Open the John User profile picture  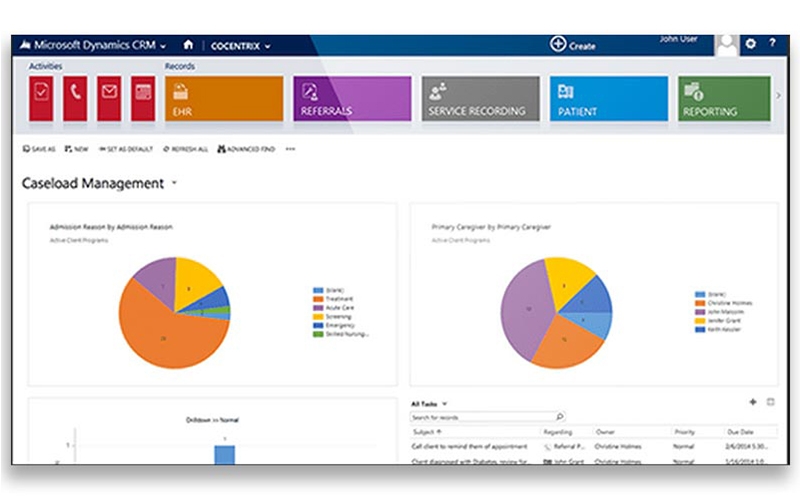(x=727, y=45)
